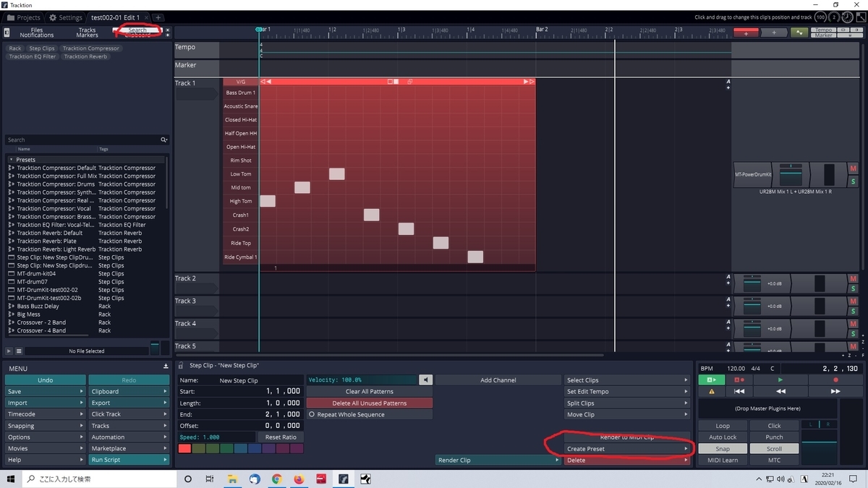Screen dimensions: 868x488
Task: Click the fast-forward double-arrow transport button
Action: click(x=835, y=391)
